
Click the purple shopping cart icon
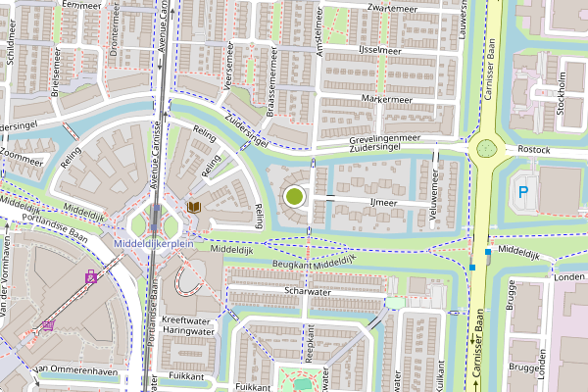[48, 325]
